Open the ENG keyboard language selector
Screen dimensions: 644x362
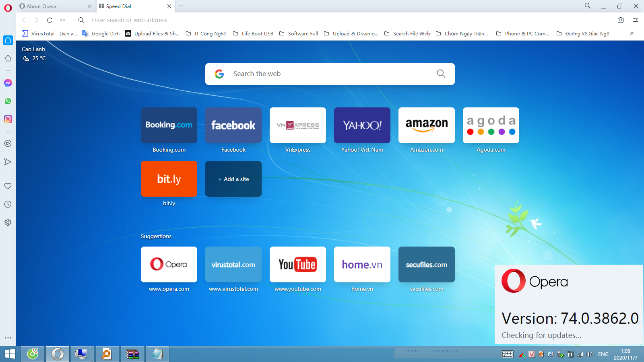[603, 354]
